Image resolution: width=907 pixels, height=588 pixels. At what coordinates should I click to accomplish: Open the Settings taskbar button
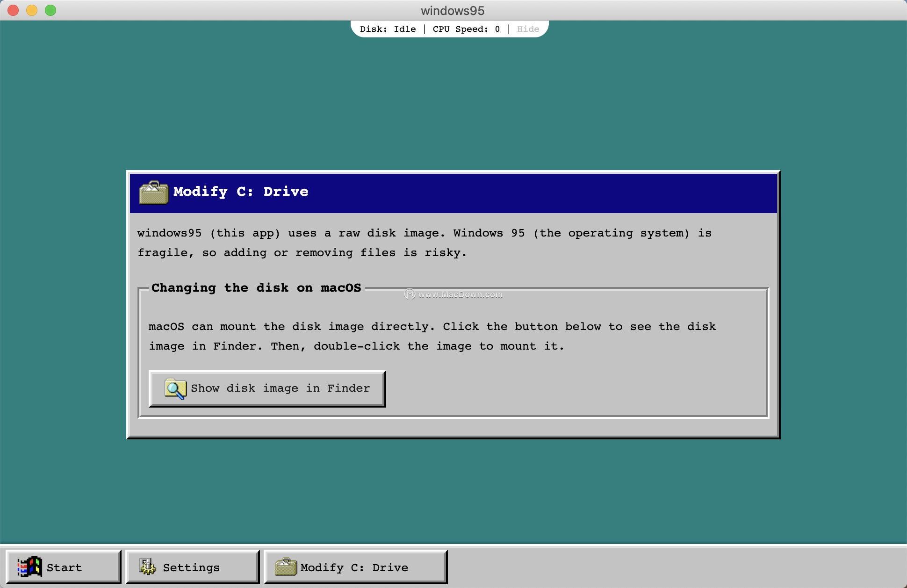(192, 567)
